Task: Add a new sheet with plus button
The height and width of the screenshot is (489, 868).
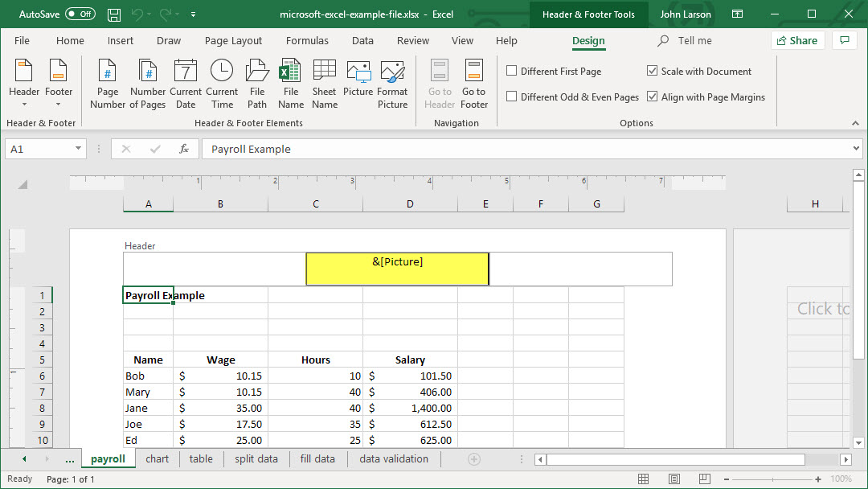Action: tap(474, 459)
